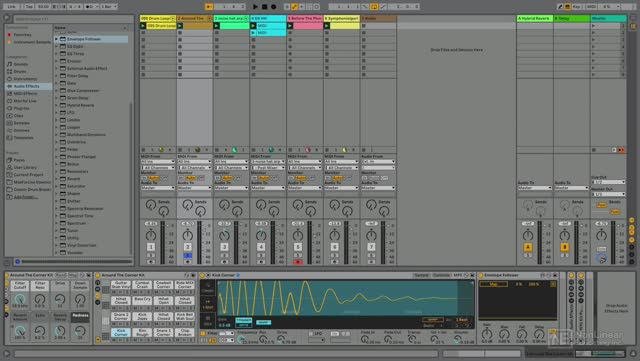Switch to Sample tab in Kick Corner
Viewport: 640px width, 361px height.
point(422,275)
